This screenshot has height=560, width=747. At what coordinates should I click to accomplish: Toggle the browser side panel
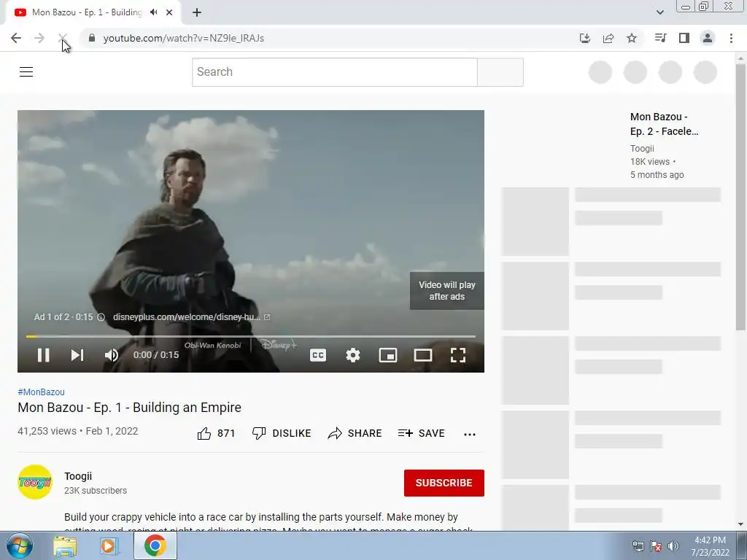[x=684, y=38]
